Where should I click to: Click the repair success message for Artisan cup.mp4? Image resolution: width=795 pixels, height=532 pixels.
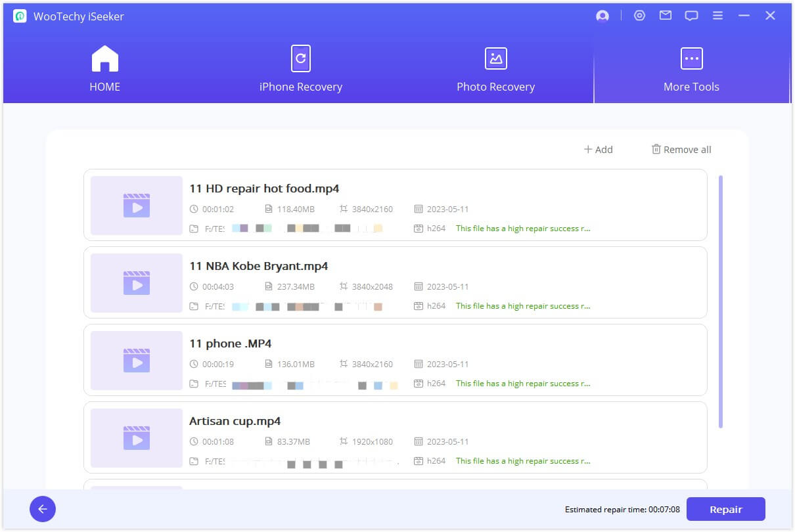tap(523, 461)
